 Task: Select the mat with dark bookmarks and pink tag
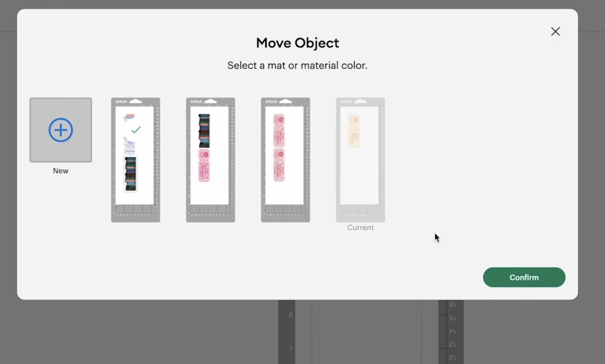coord(210,160)
